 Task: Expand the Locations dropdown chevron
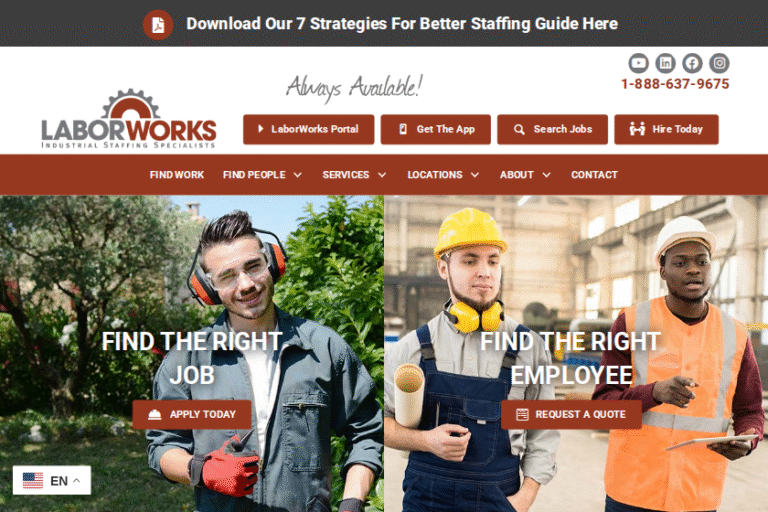pos(475,175)
